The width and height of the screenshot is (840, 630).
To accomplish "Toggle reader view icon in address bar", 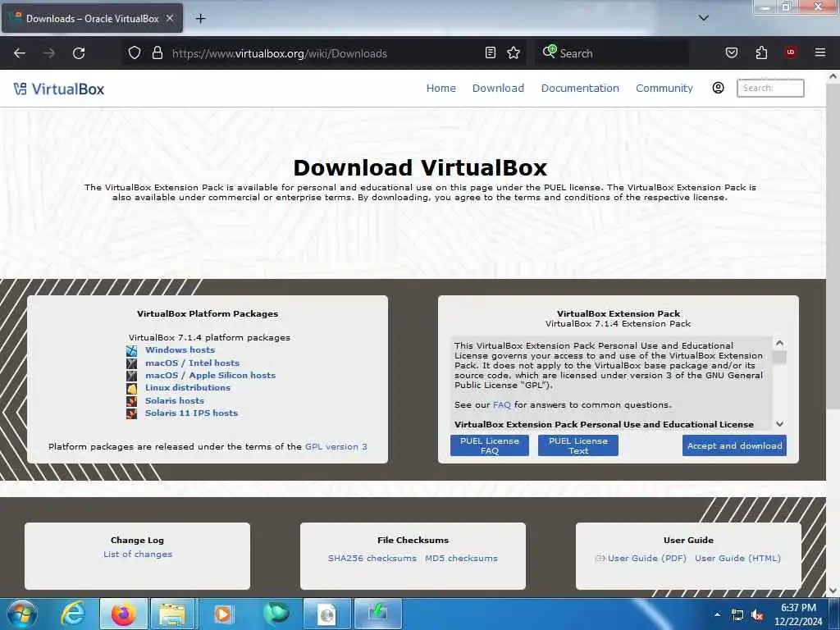I will [x=491, y=52].
